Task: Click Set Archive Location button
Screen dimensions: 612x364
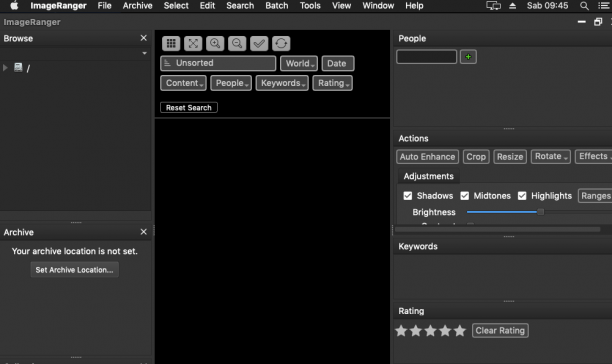Action: 75,270
